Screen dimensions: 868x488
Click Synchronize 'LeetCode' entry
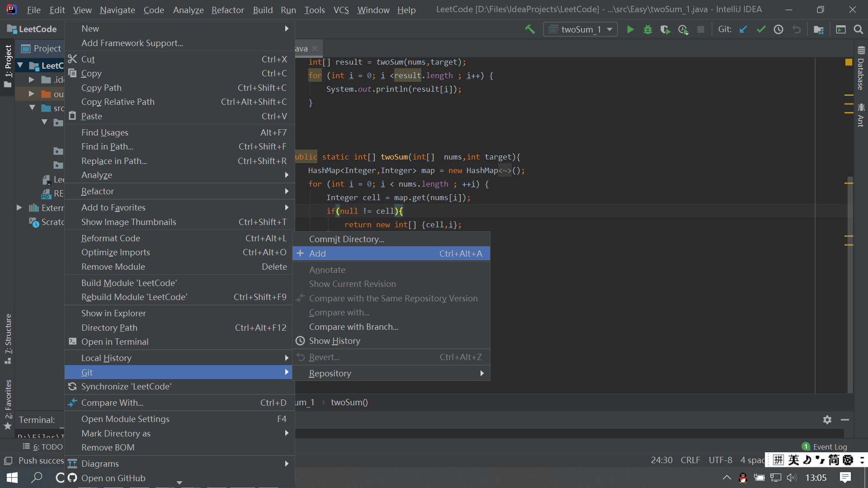pos(179,386)
